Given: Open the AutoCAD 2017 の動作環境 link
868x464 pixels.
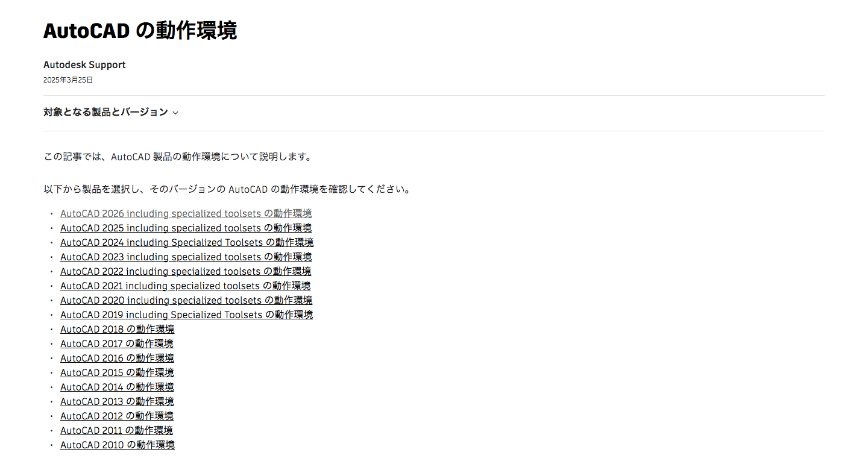Looking at the screenshot, I should [x=116, y=343].
